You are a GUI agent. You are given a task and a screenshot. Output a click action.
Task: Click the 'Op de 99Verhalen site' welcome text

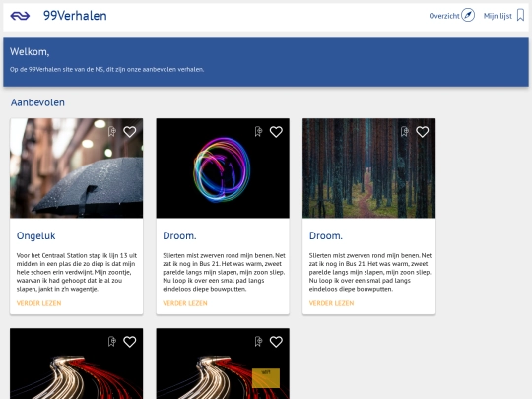coord(106,69)
